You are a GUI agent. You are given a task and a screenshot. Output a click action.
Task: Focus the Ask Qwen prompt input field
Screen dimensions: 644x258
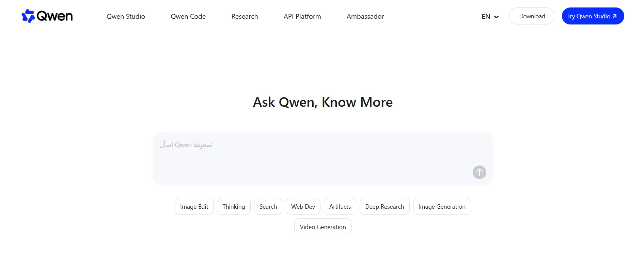(x=323, y=159)
